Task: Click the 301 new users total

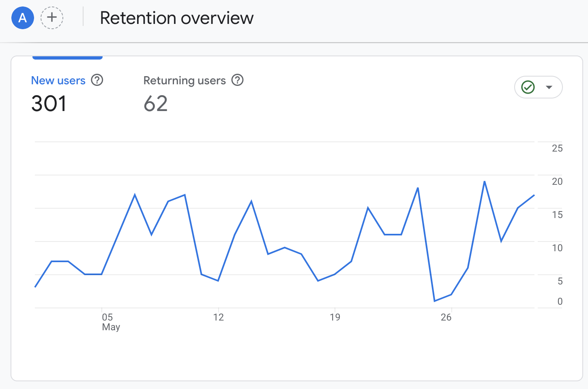Action: [49, 104]
